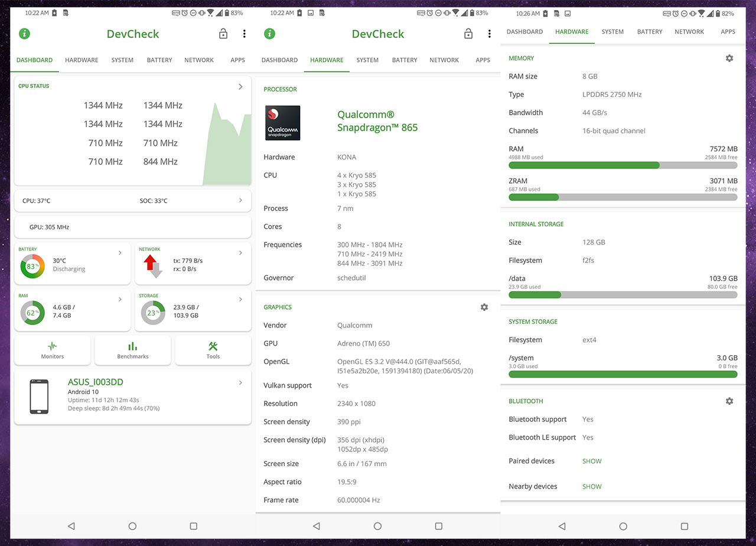
Task: Tap Android back button in left screen
Action: coord(71,526)
